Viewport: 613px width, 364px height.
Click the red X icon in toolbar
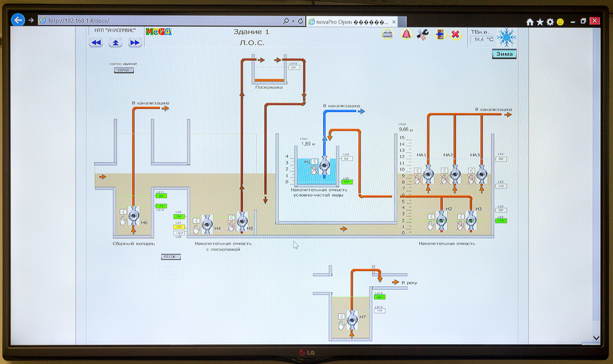coord(456,35)
